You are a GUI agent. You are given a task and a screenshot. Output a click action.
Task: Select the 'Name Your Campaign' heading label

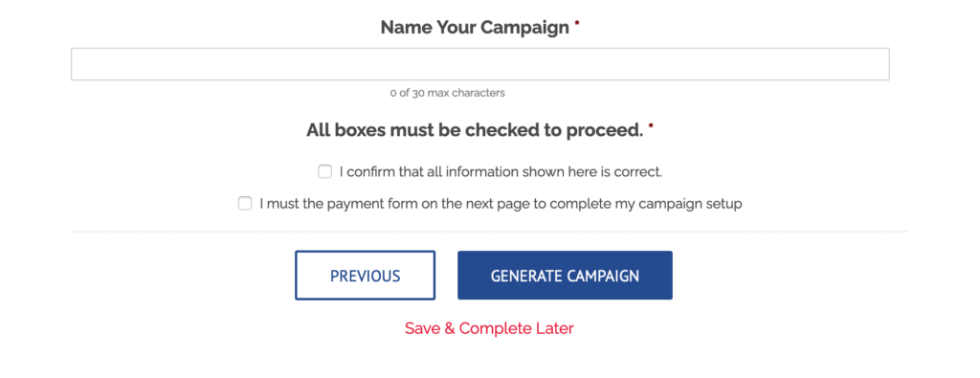click(475, 28)
